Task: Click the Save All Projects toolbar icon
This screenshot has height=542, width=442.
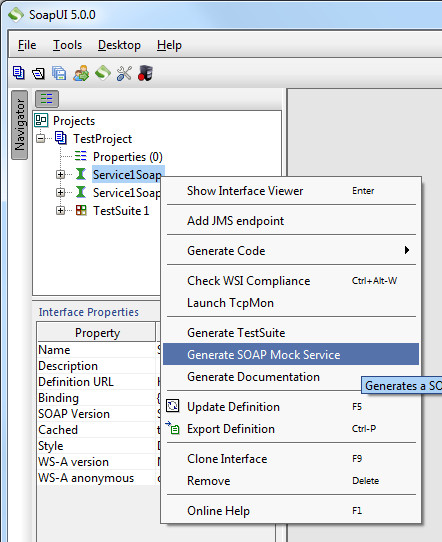Action: coord(59,73)
